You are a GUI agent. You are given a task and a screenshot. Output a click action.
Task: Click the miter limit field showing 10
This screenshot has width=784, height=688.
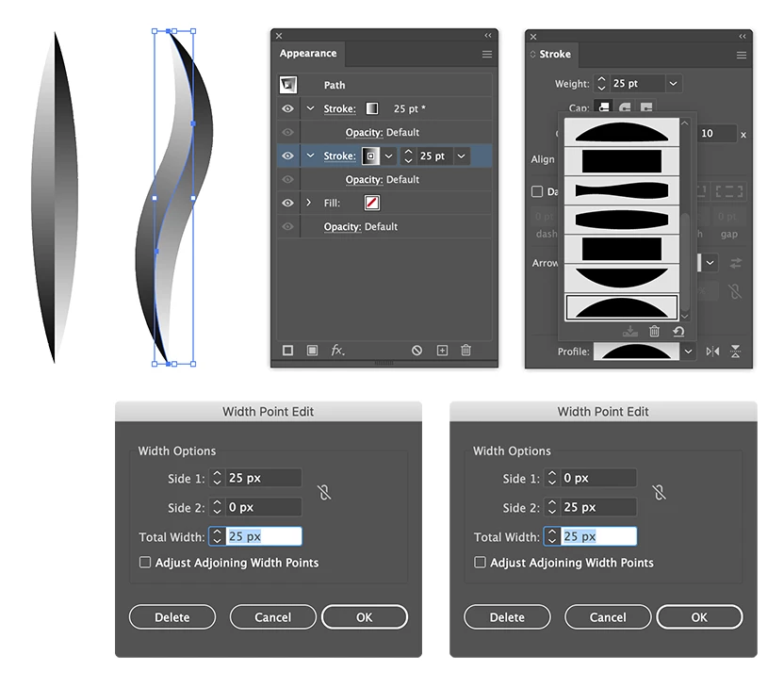pos(717,134)
